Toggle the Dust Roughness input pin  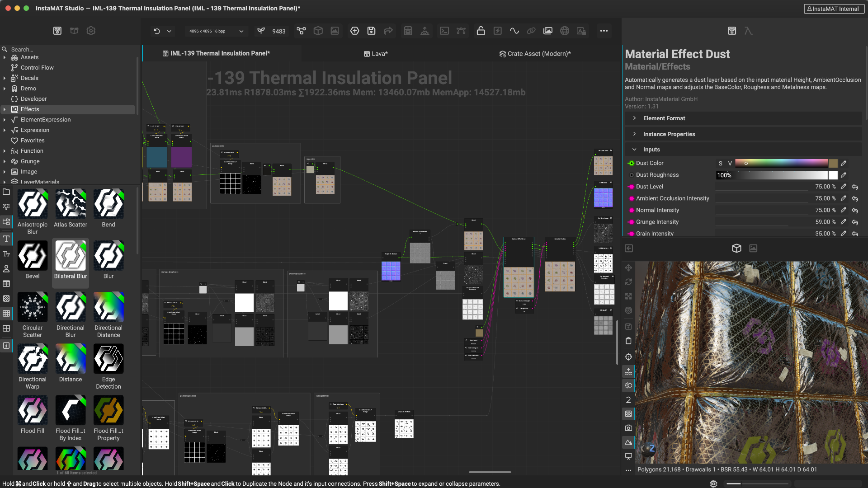point(631,175)
